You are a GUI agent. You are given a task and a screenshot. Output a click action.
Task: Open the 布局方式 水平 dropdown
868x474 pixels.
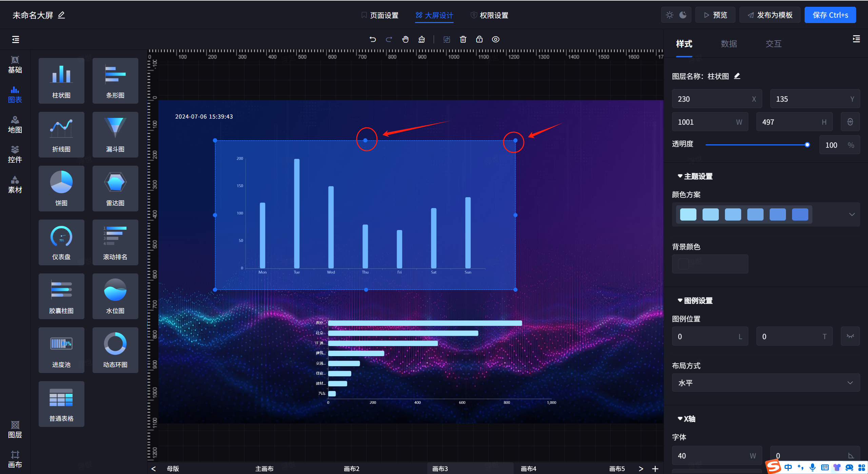pyautogui.click(x=766, y=383)
